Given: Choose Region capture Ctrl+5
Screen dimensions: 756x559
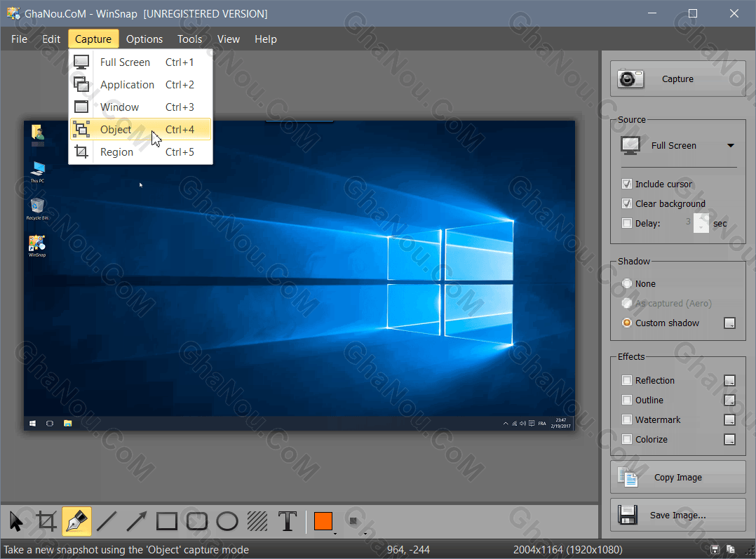Looking at the screenshot, I should click(140, 152).
